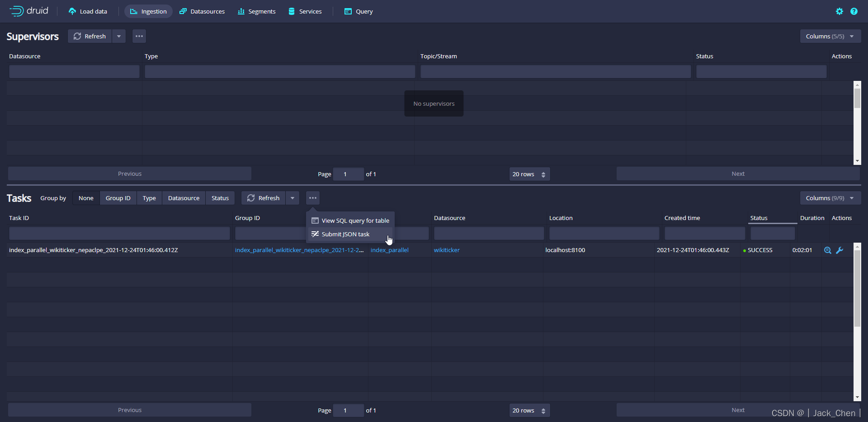Edit Supervisors page number field
868x422 pixels.
[x=348, y=174]
